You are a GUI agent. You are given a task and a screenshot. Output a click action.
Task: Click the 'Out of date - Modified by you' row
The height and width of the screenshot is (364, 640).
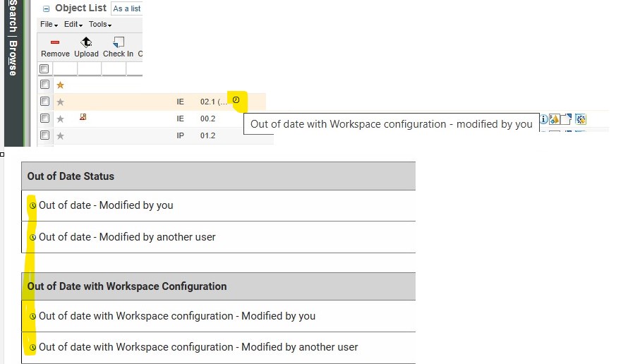click(x=106, y=205)
